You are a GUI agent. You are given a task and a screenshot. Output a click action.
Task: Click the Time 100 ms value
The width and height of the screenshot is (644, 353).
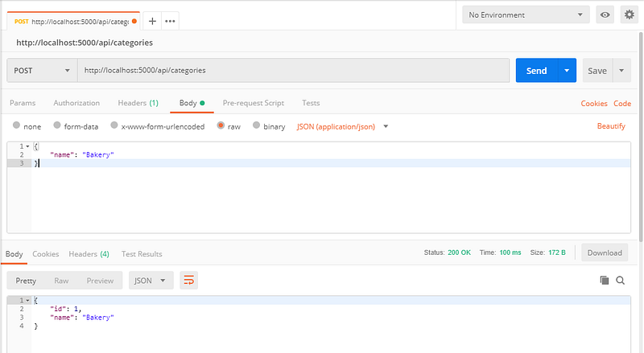[x=510, y=252]
